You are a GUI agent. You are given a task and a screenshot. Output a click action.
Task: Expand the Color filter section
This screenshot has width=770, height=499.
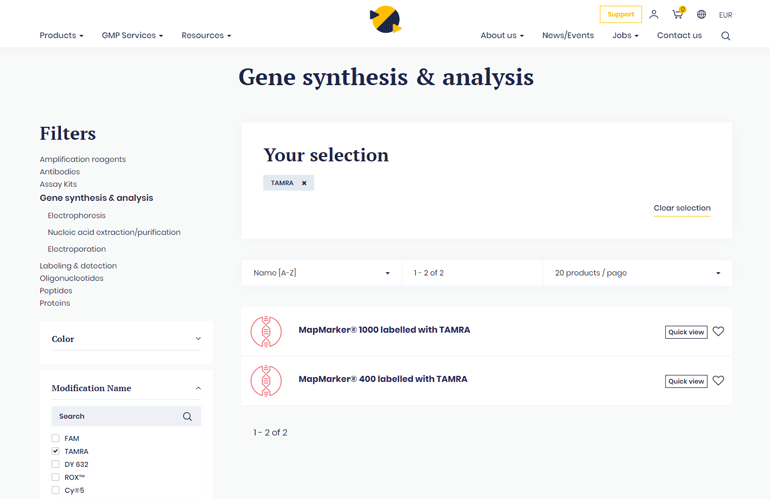click(126, 339)
